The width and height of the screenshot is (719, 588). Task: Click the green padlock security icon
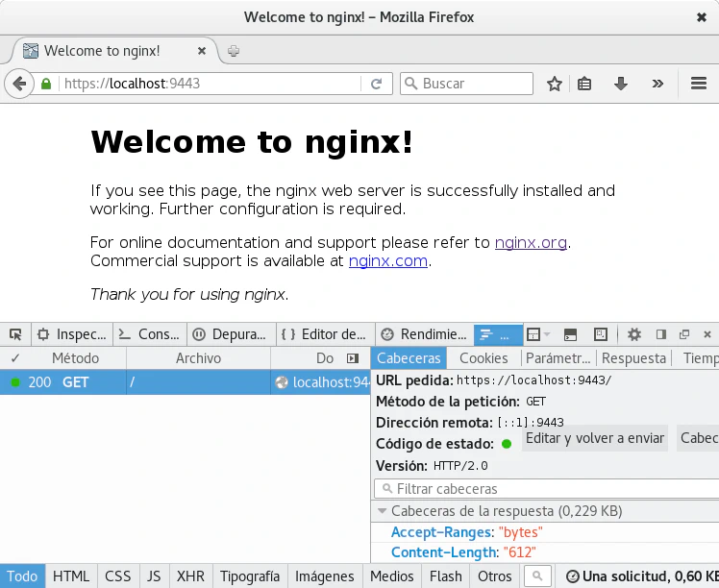[x=46, y=84]
